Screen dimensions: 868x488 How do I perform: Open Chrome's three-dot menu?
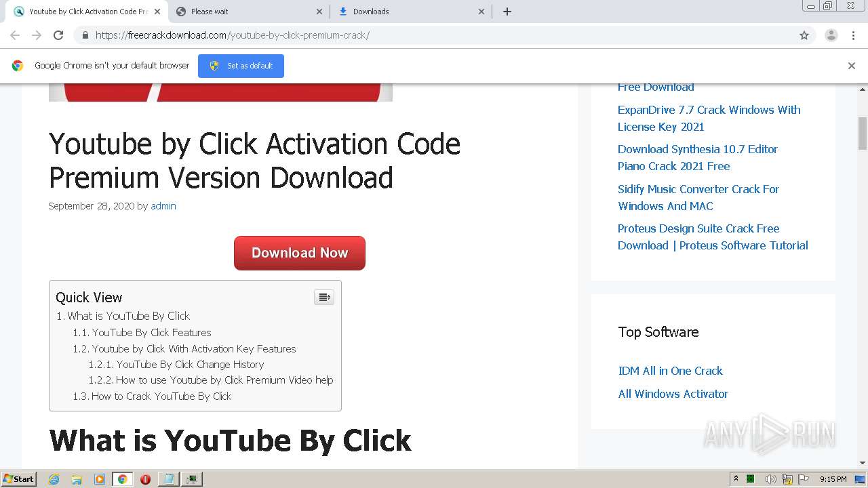(x=853, y=35)
